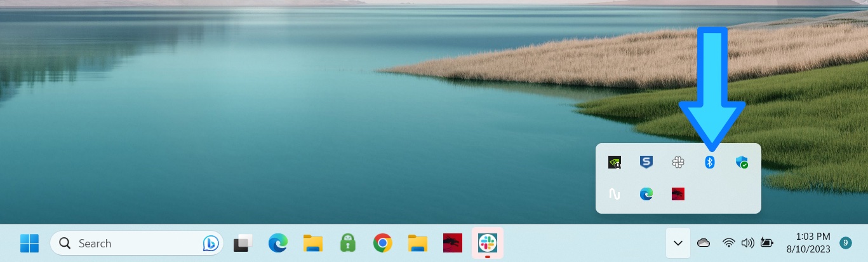This screenshot has height=262, width=868.
Task: Collapse the hidden icons chevron on taskbar
Action: pyautogui.click(x=678, y=243)
